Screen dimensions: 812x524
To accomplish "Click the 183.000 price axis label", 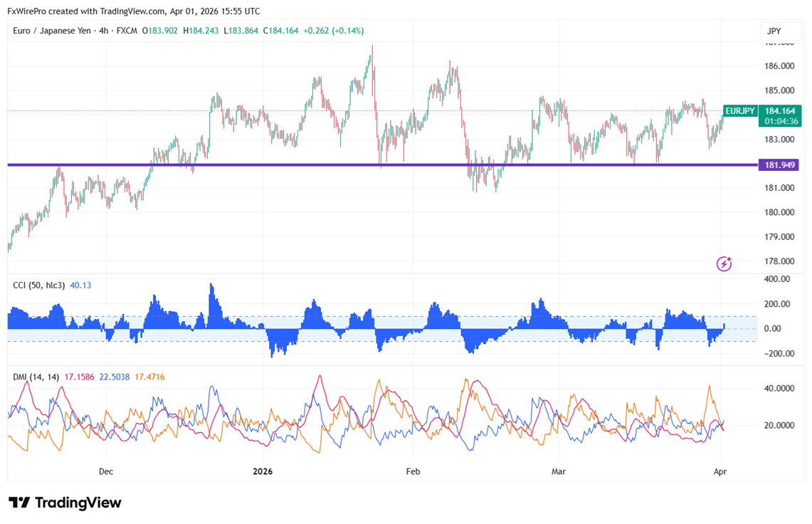I will (x=779, y=139).
